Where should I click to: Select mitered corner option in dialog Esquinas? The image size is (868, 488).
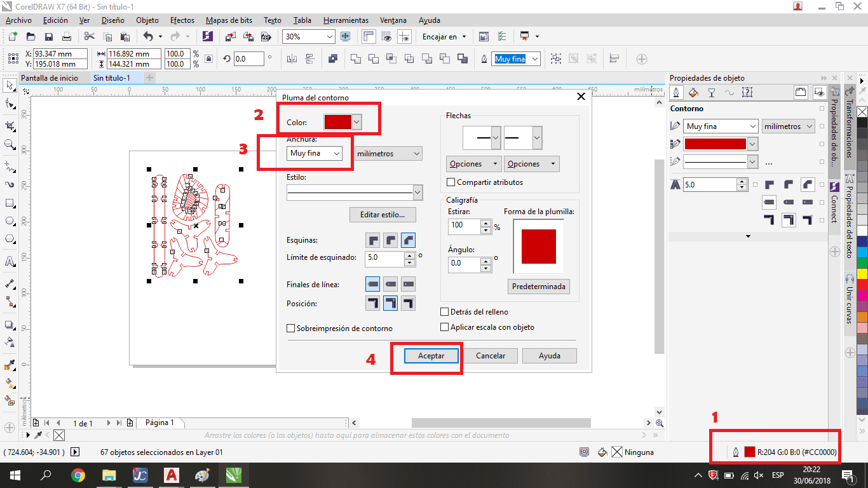coord(372,240)
